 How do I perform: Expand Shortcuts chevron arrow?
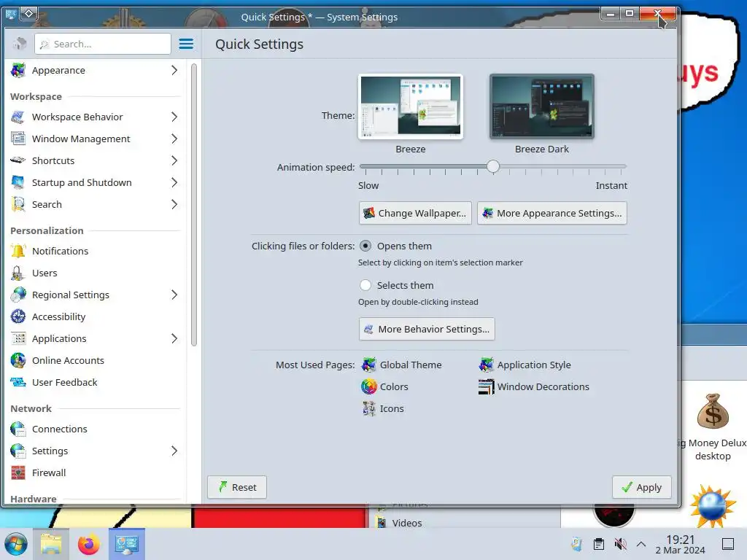[x=174, y=160]
